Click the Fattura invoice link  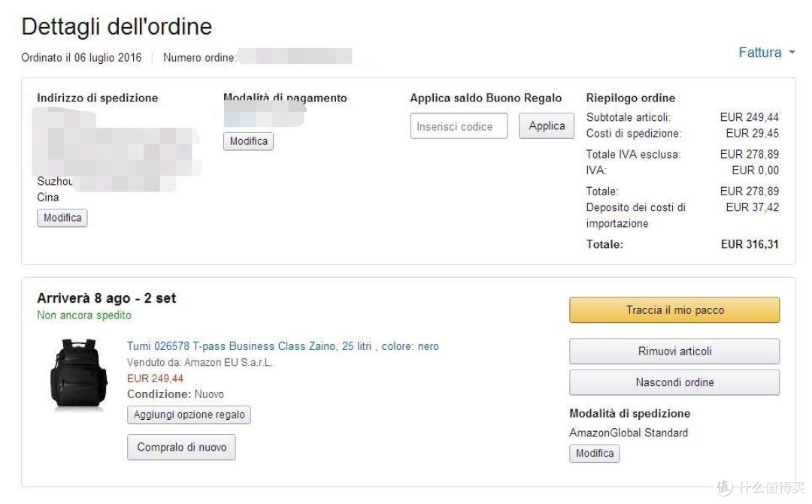[x=759, y=53]
